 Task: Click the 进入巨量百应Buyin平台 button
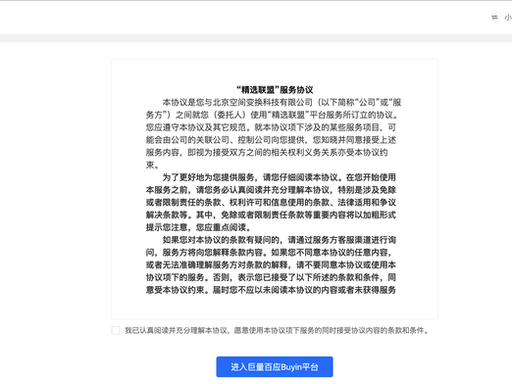pos(274,367)
